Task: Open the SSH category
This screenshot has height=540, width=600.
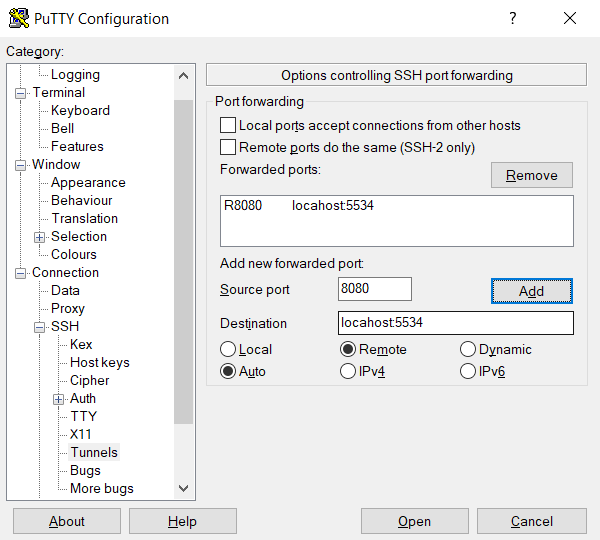Action: tap(65, 326)
